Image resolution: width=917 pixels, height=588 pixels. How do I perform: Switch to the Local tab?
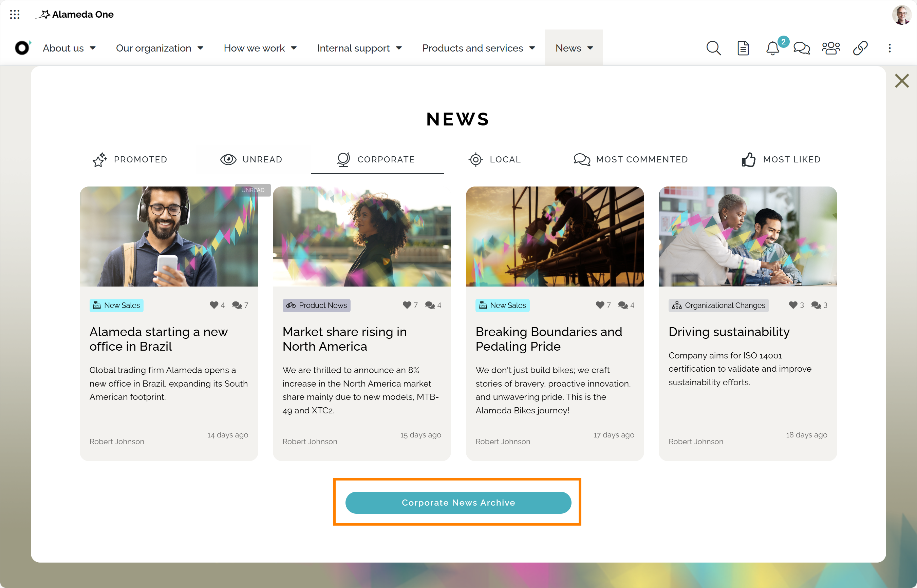494,159
